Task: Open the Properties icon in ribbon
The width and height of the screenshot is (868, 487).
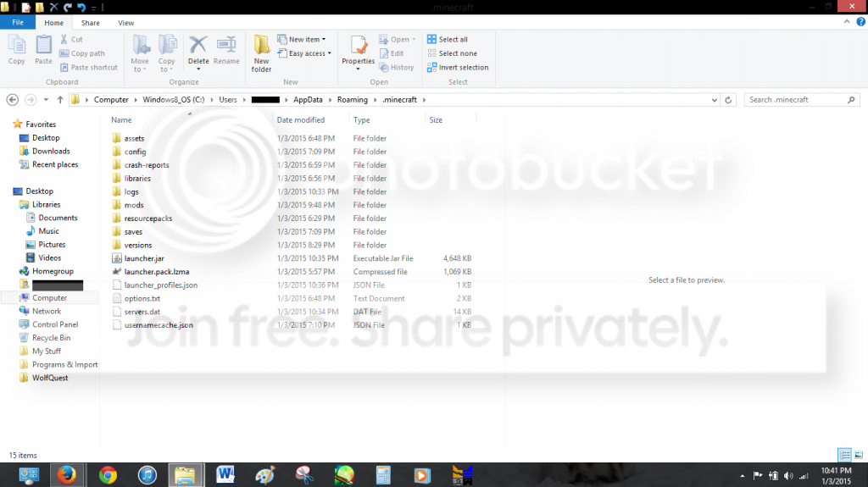Action: point(358,49)
